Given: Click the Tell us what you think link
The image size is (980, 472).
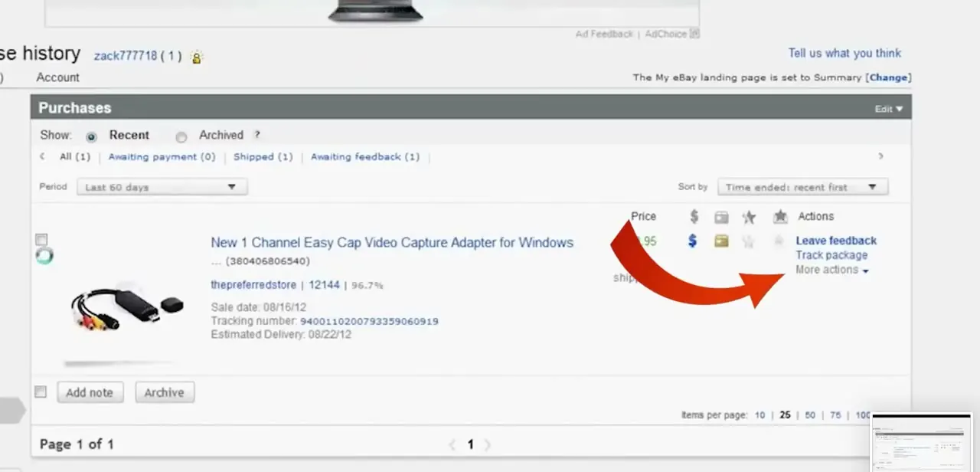Looking at the screenshot, I should (844, 53).
